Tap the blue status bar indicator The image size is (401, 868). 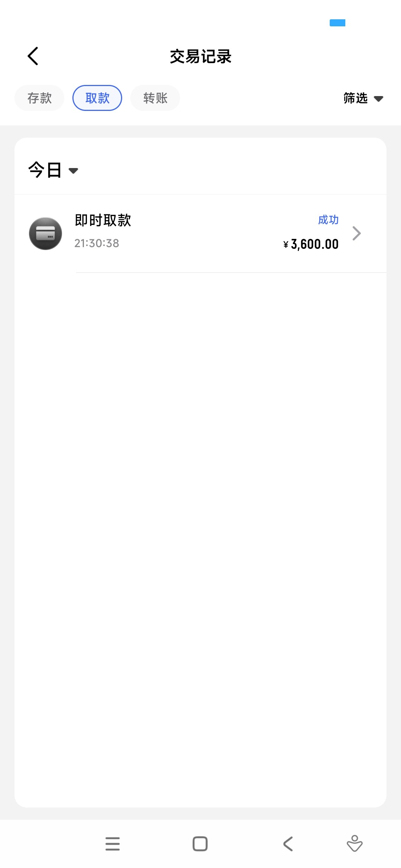click(x=338, y=23)
